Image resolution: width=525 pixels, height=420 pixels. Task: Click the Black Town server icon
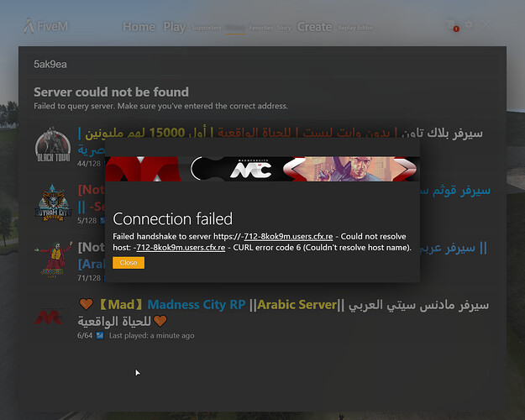pos(53,144)
